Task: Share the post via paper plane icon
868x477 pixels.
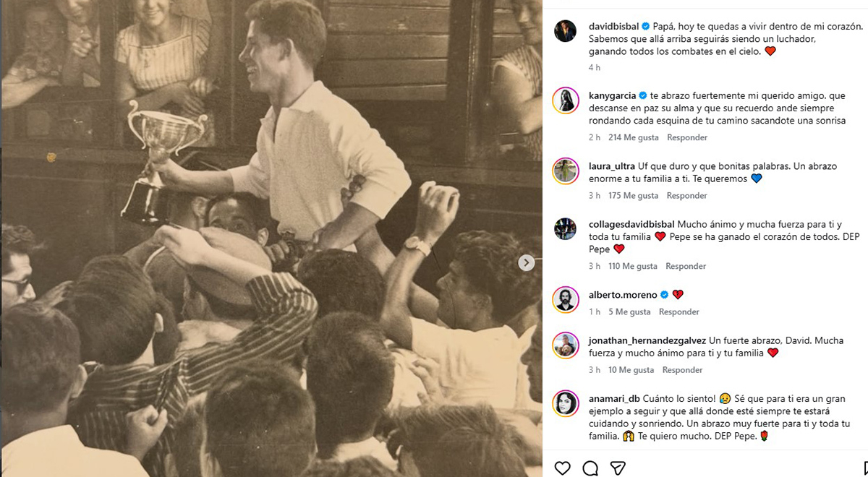Action: pyautogui.click(x=618, y=468)
